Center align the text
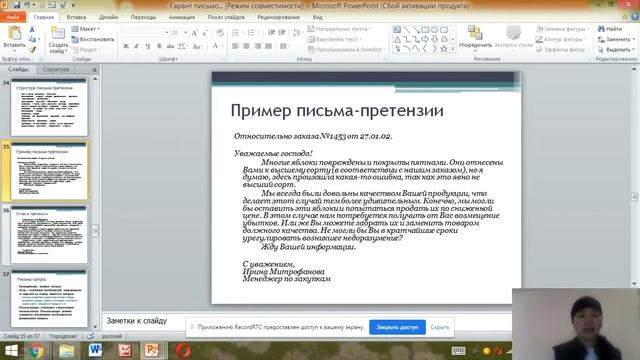The height and width of the screenshot is (360, 640). pos(247,46)
